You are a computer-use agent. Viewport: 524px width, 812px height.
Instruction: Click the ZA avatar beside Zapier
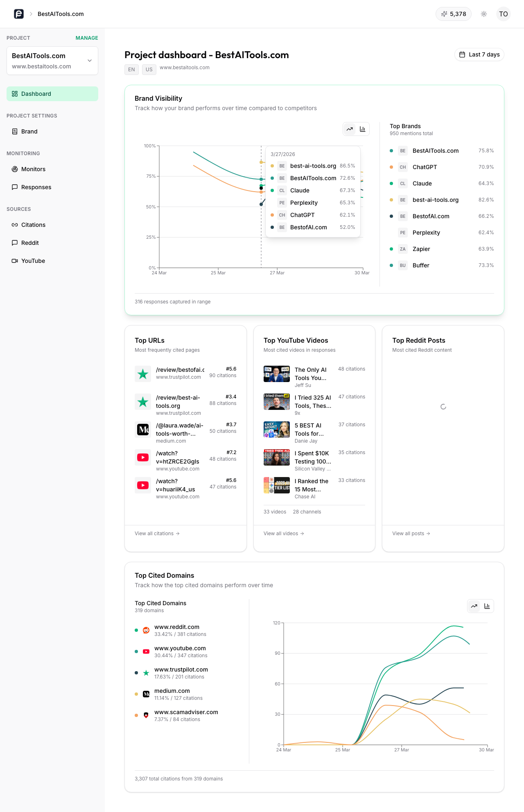click(x=403, y=249)
